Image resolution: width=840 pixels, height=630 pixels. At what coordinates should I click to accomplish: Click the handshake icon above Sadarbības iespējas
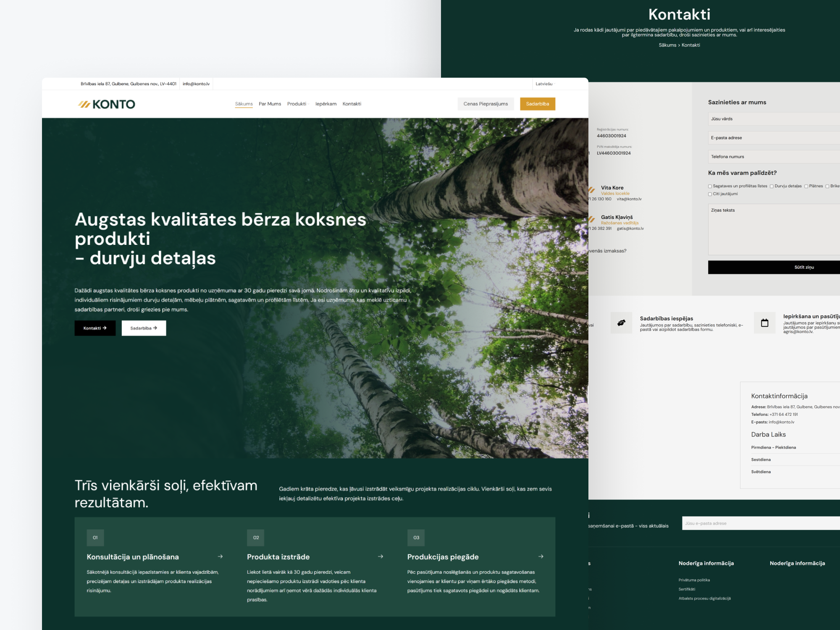pyautogui.click(x=622, y=323)
